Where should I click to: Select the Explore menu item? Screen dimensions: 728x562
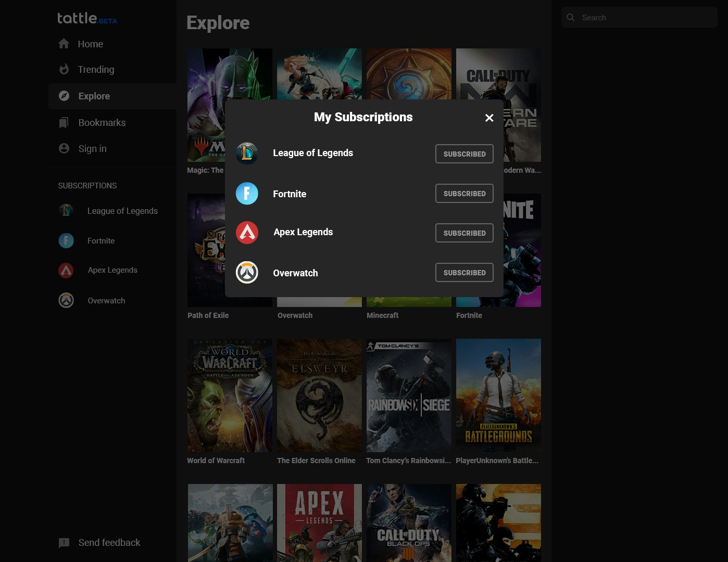click(x=112, y=96)
